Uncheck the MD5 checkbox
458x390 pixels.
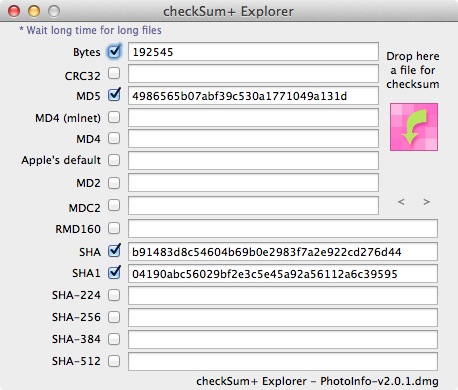tap(114, 95)
